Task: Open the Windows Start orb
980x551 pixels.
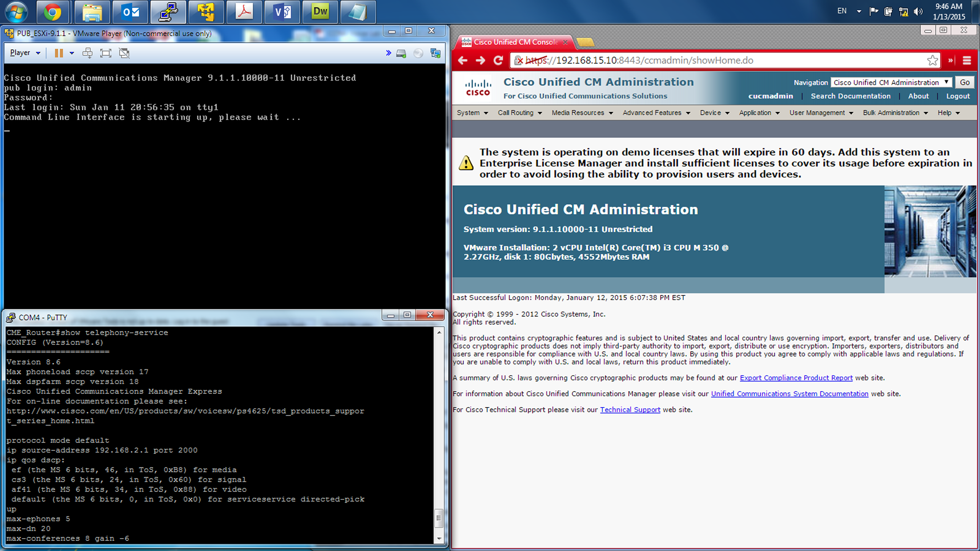Action: 16,12
